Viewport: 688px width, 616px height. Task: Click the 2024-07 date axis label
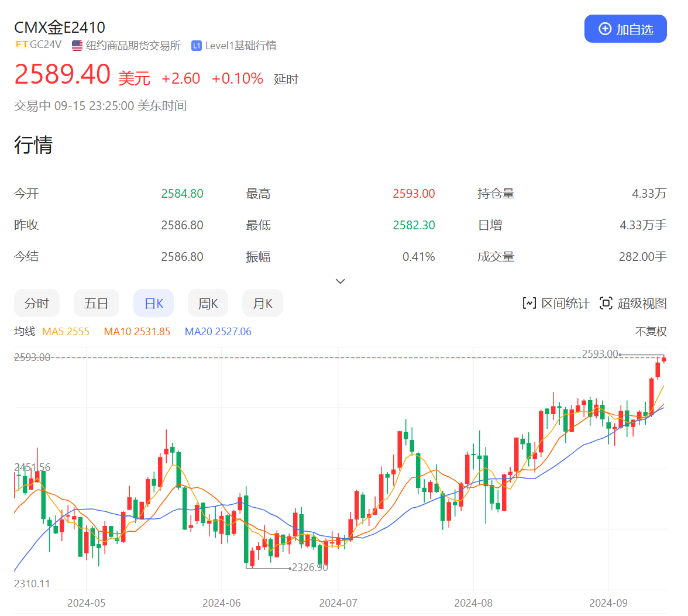[x=338, y=603]
